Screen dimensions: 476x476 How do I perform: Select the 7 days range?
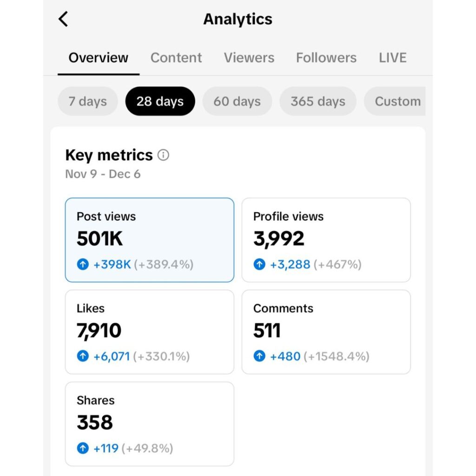[88, 101]
